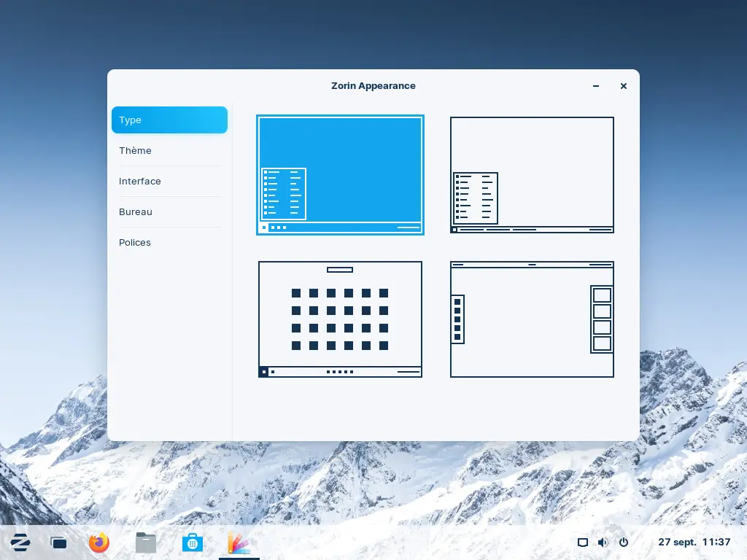Viewport: 747px width, 560px height.
Task: Select the Type tab in sidebar
Action: [x=169, y=120]
